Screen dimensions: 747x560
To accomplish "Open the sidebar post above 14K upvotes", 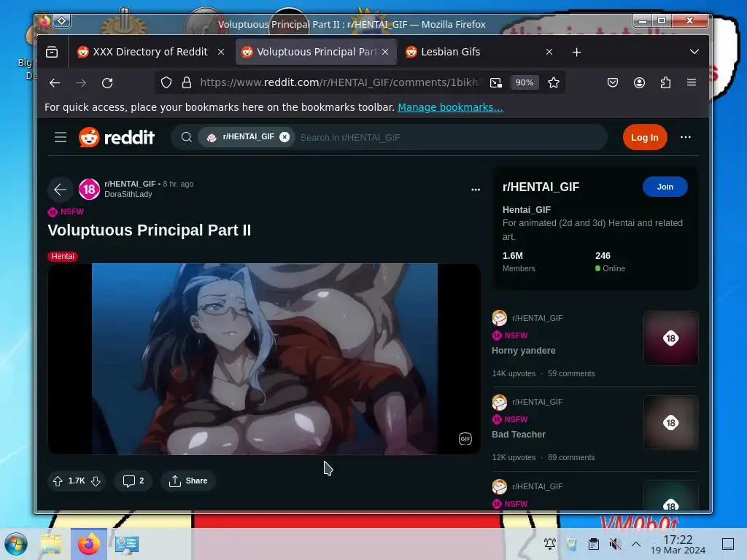I will tap(523, 351).
